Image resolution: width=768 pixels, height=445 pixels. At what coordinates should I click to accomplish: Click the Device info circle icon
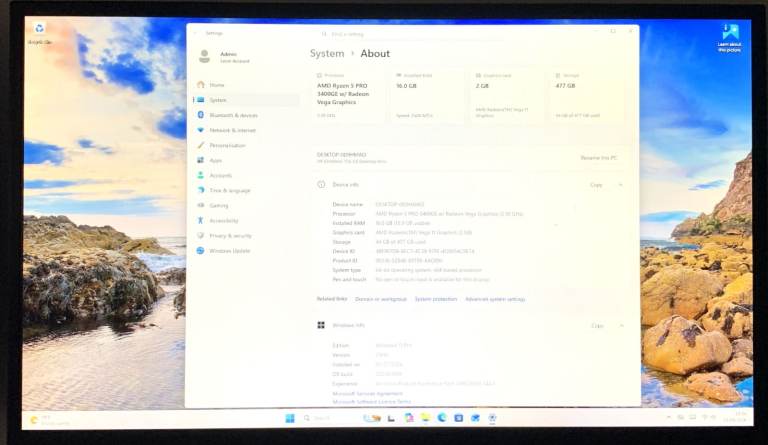321,185
